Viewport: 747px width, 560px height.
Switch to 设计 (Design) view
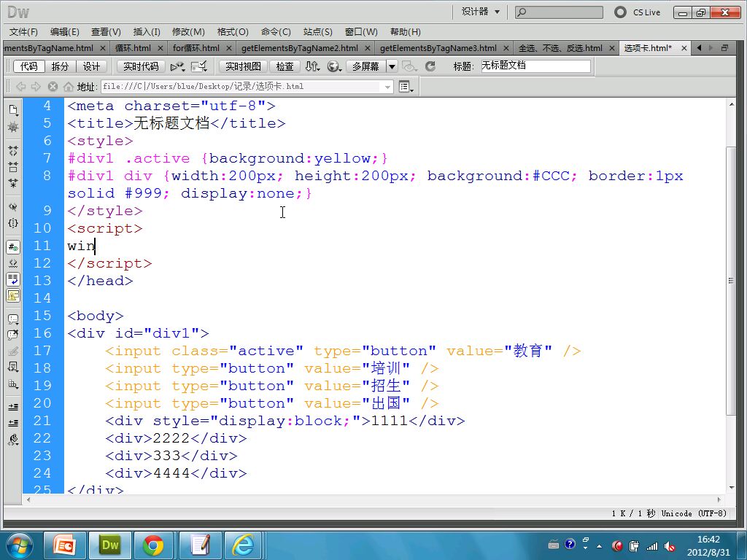point(91,66)
